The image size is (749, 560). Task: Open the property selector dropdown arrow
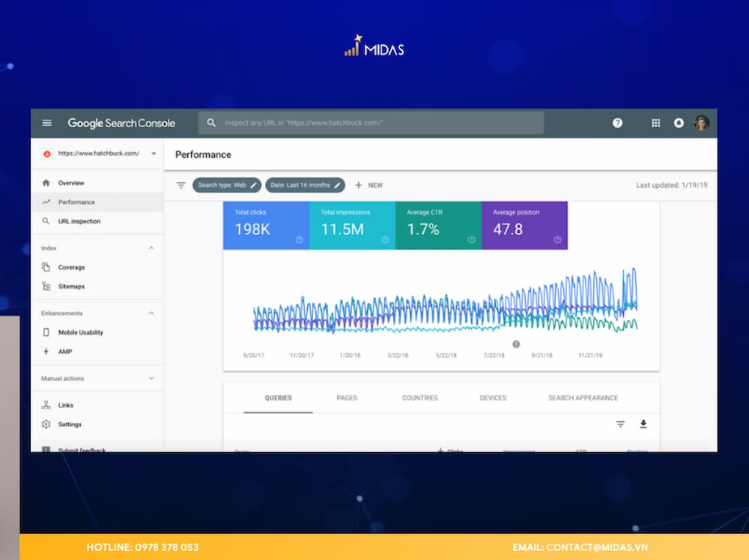(x=154, y=153)
